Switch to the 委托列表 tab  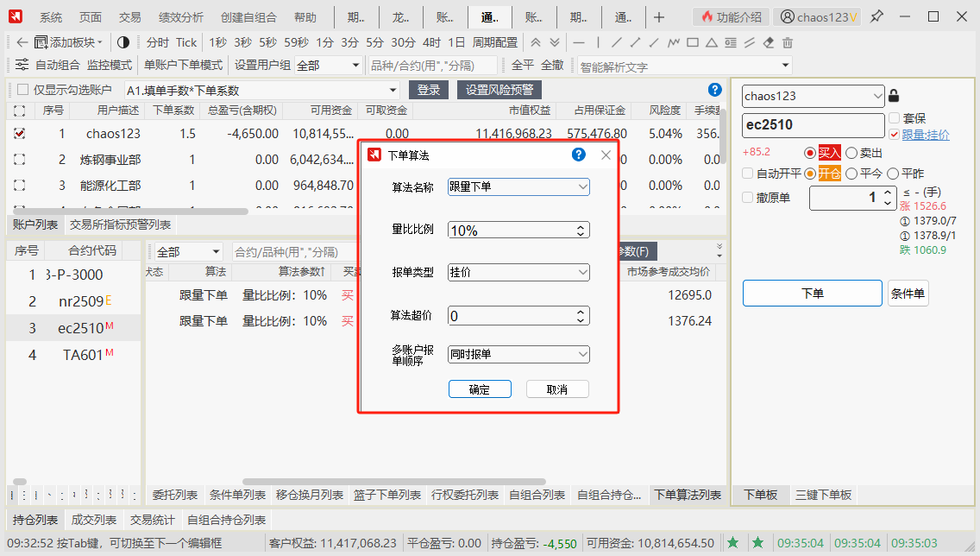[175, 495]
